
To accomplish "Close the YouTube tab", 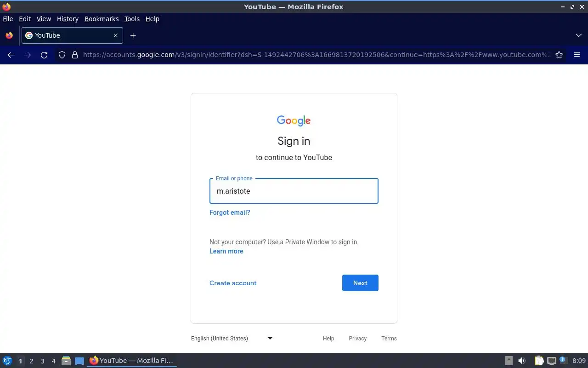I will (116, 35).
